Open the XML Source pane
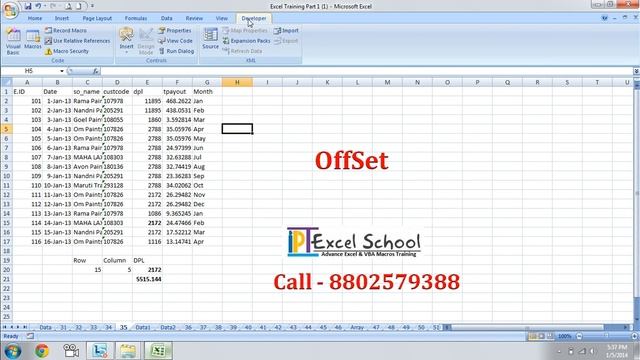The width and height of the screenshot is (640, 360). (210, 39)
